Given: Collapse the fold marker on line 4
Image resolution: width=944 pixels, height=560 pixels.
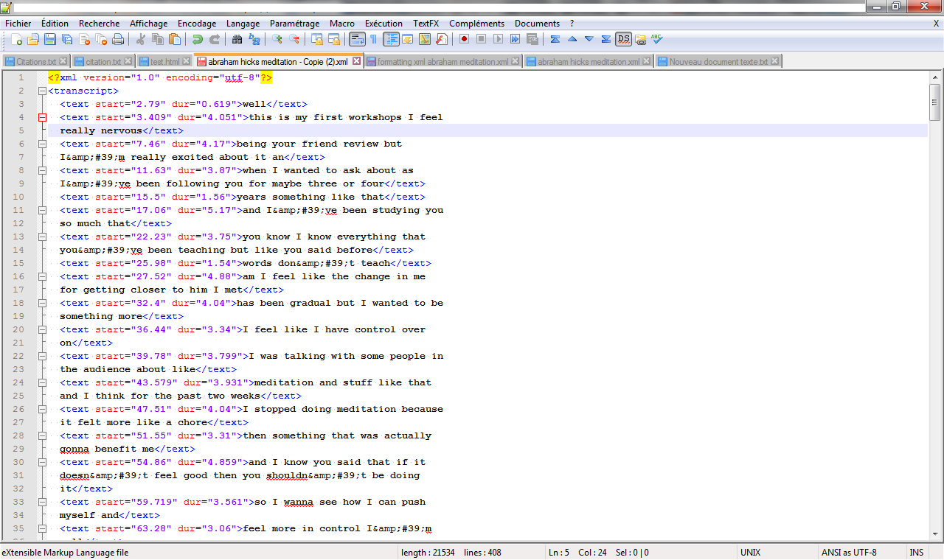Looking at the screenshot, I should pos(42,117).
